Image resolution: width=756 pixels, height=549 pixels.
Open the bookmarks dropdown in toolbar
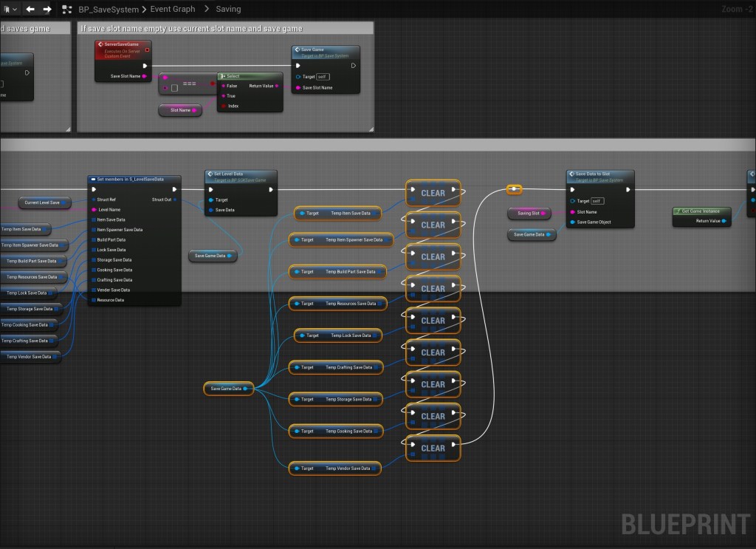coord(10,10)
